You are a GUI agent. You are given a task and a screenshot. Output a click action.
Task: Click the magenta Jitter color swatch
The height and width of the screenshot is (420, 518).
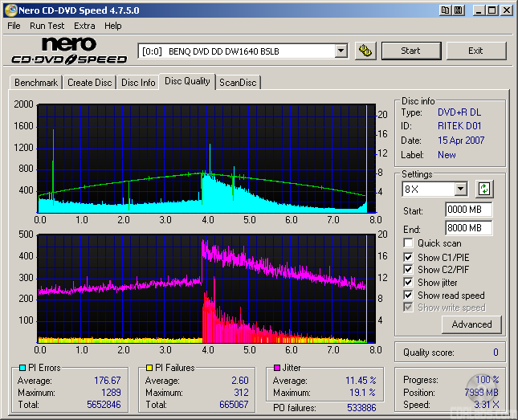pos(276,369)
